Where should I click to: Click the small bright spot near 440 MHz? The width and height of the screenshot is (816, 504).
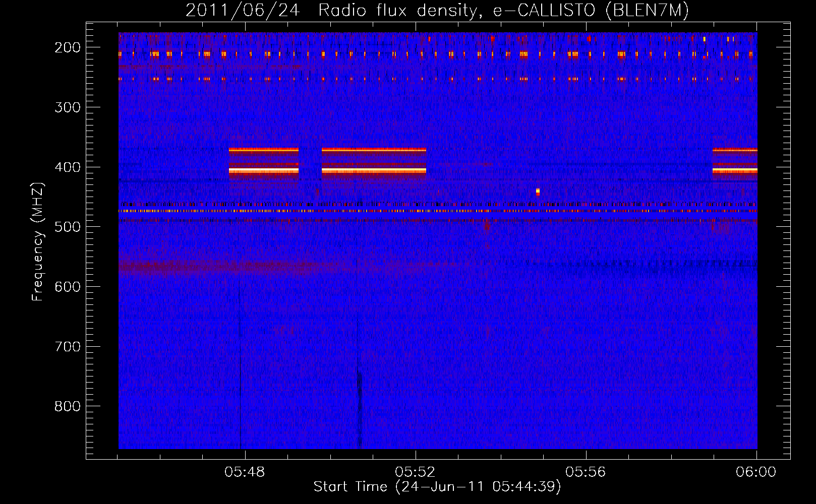click(538, 192)
